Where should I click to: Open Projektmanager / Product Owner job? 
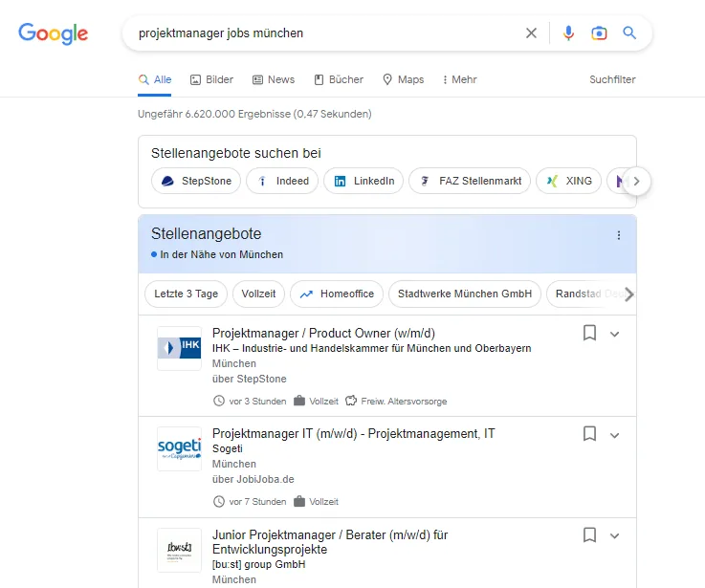(323, 333)
